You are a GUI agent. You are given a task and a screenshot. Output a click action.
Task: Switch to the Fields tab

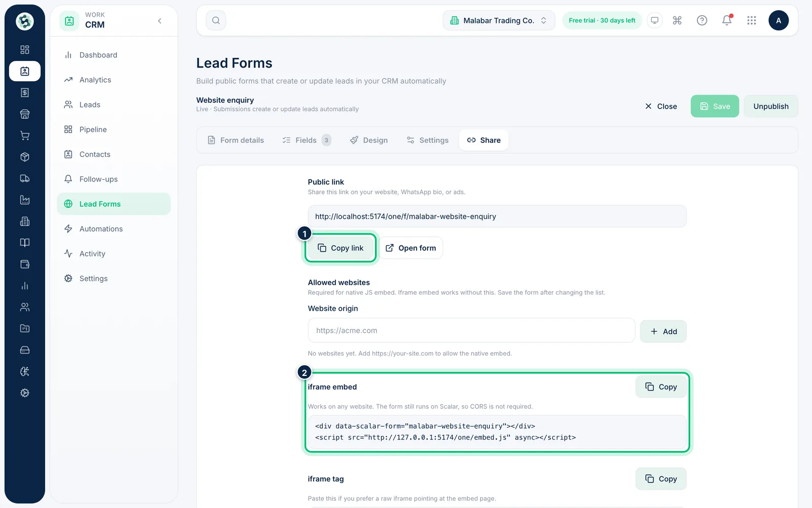pyautogui.click(x=307, y=140)
